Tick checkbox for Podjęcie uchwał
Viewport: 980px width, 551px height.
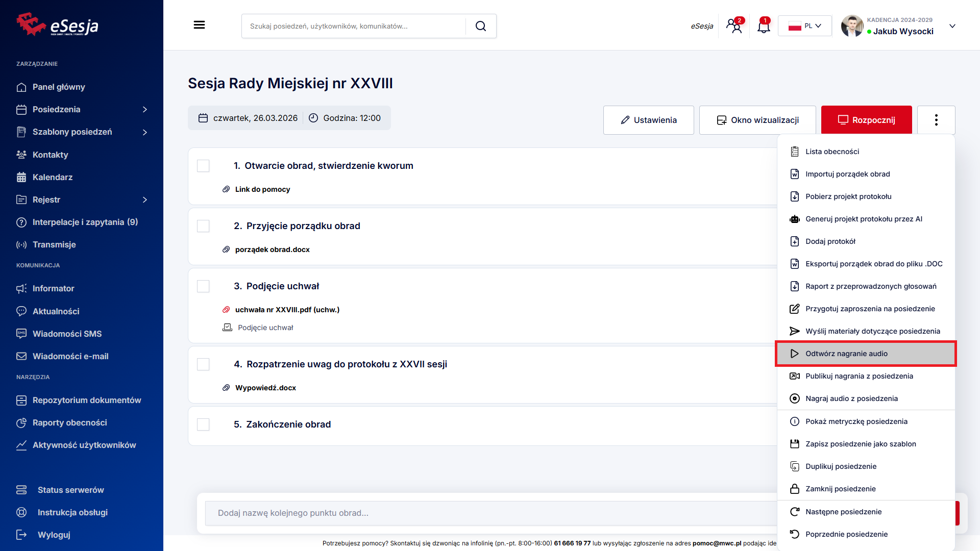tap(203, 286)
